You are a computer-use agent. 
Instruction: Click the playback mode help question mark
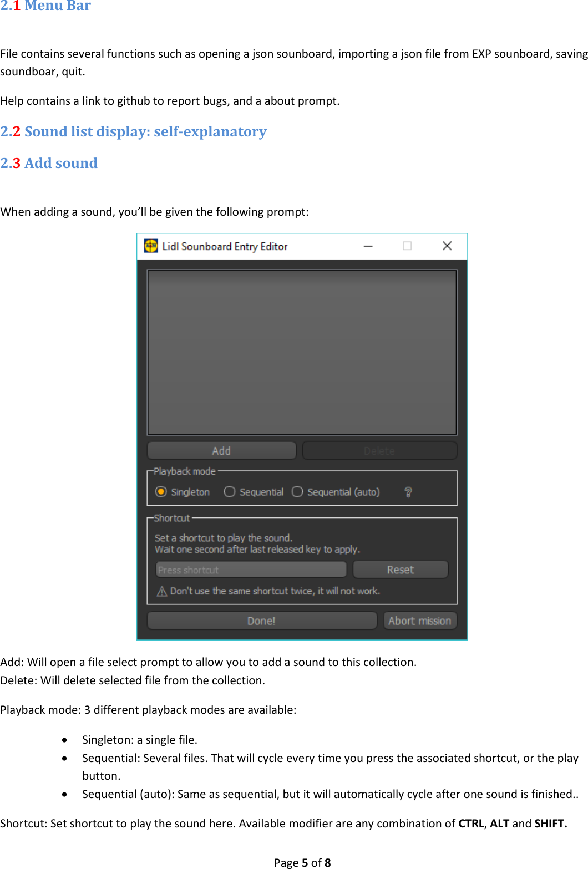(x=408, y=492)
